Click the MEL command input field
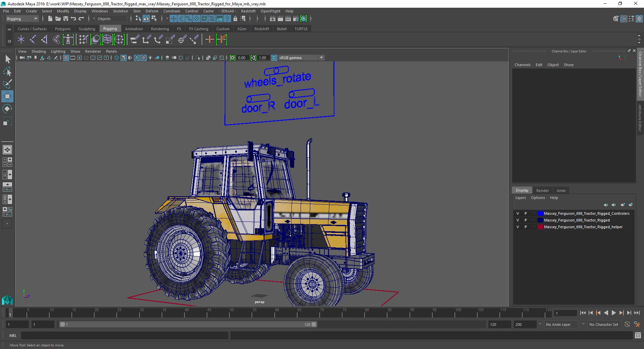 125,335
